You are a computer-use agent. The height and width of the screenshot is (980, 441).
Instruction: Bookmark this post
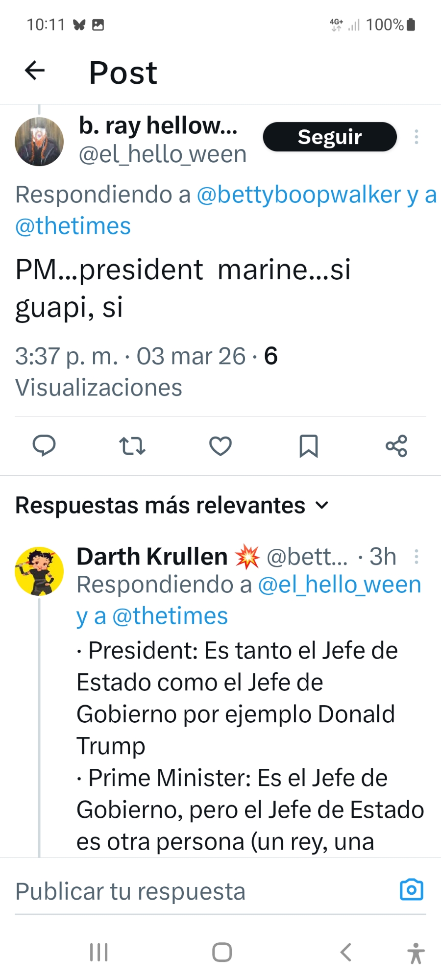(x=309, y=446)
